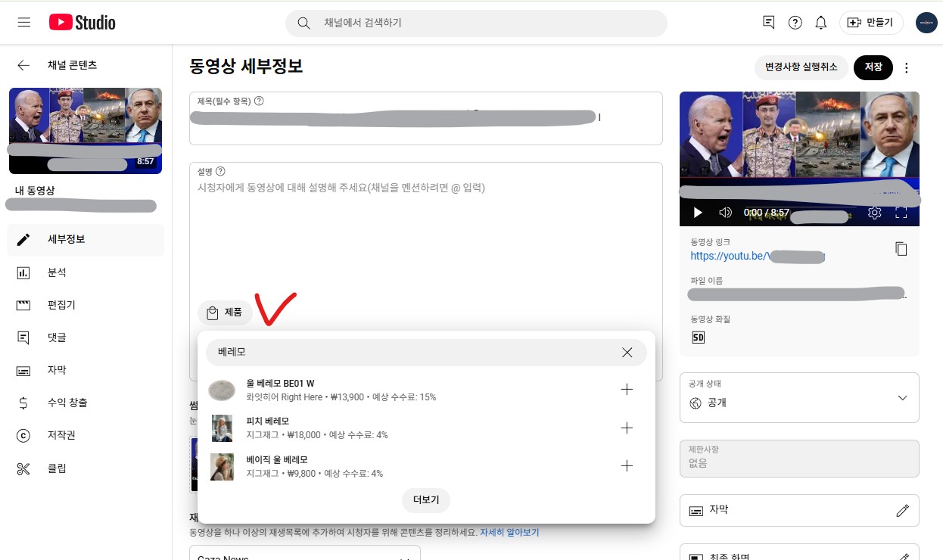943x560 pixels.
Task: Add 울 베레모 BE01 W product
Action: click(627, 390)
